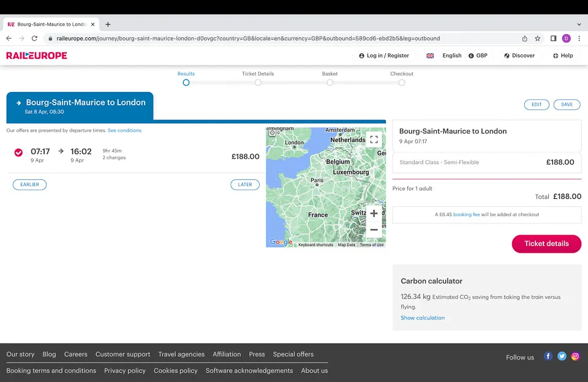Open Log in / Register
Image resolution: width=588 pixels, height=382 pixels.
384,56
